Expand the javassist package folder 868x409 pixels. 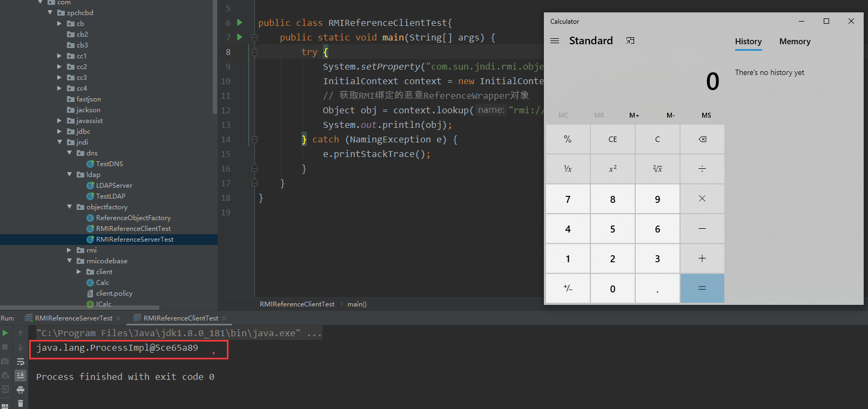click(59, 120)
